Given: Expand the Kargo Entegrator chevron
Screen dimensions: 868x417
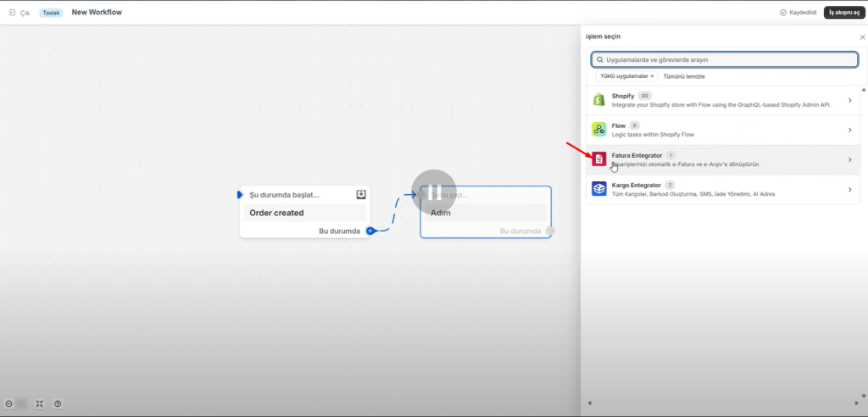Looking at the screenshot, I should (x=849, y=189).
